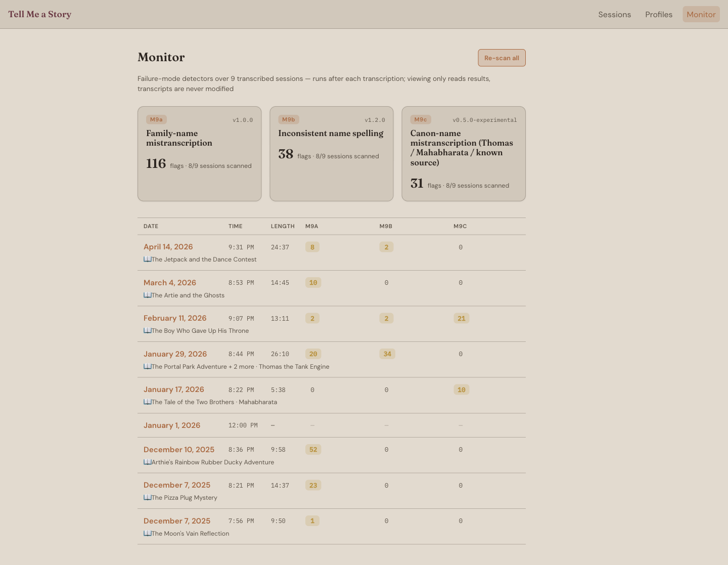Viewport: 728px width, 565px height.
Task: Click M9B flag badge 34 for January 29
Action: pos(387,354)
